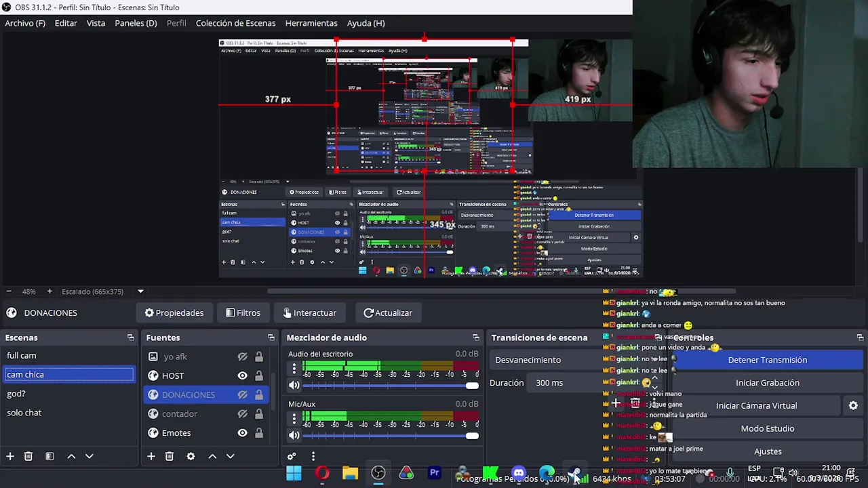This screenshot has height=488, width=868.
Task: Open Paneles (D) menu
Action: pos(136,23)
